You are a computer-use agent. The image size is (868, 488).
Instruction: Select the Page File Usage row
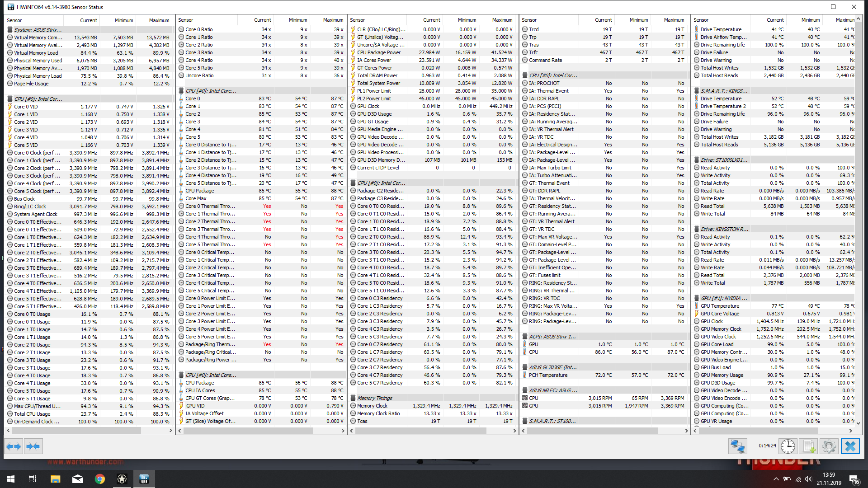pos(89,84)
